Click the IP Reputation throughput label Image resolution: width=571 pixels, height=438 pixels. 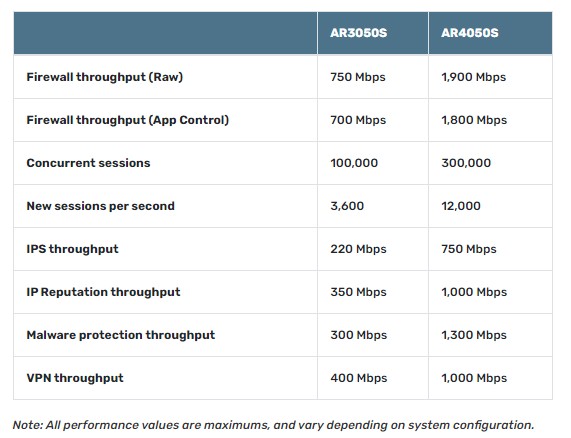pos(103,292)
